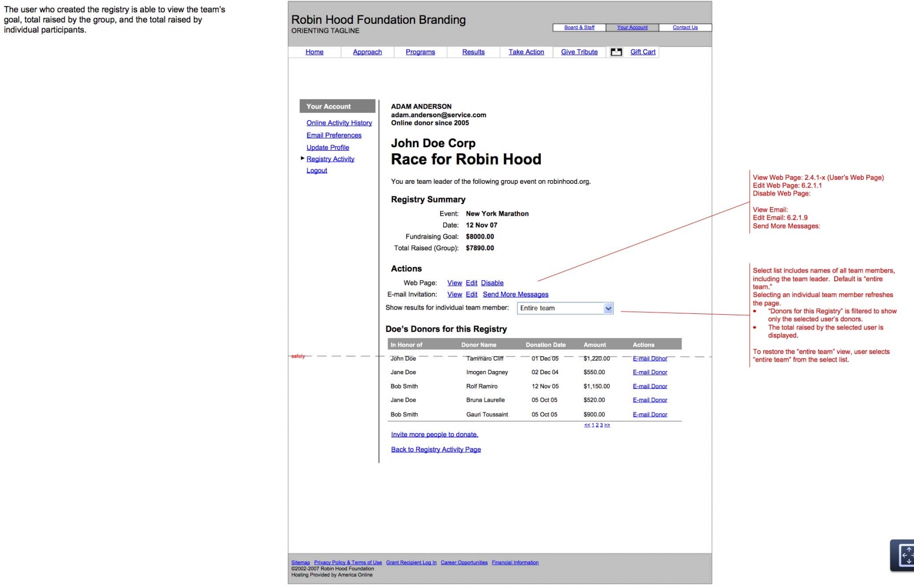Open Email Preferences in sidebar

334,135
